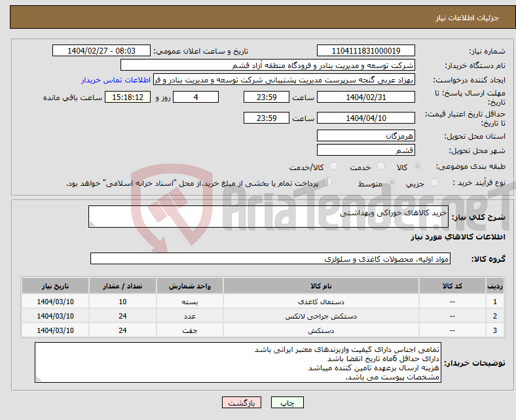Click the response deadline time 23:59 field
The height and width of the screenshot is (420, 516).
pos(267,97)
